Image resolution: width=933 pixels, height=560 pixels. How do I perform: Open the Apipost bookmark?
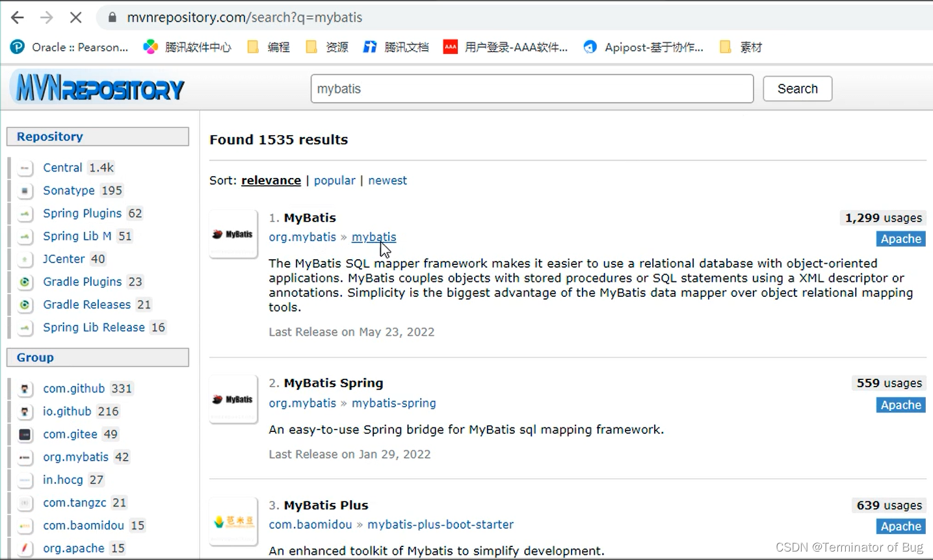tap(644, 47)
